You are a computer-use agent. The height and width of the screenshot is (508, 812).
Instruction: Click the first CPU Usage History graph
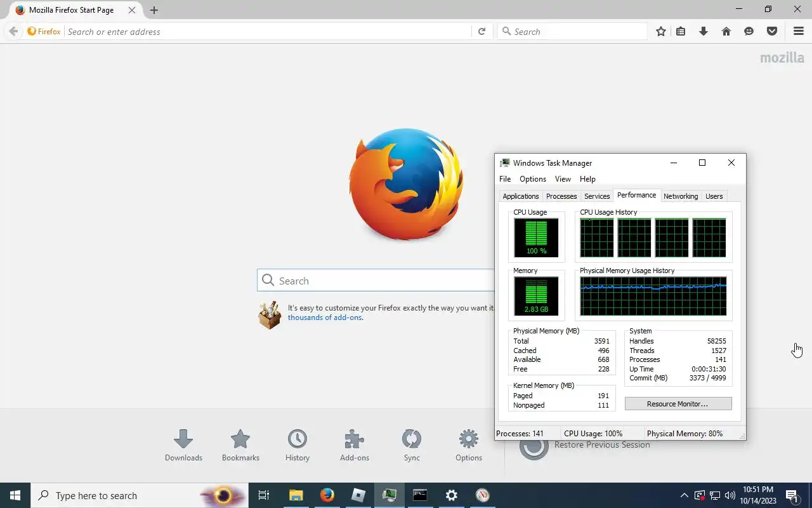(597, 237)
